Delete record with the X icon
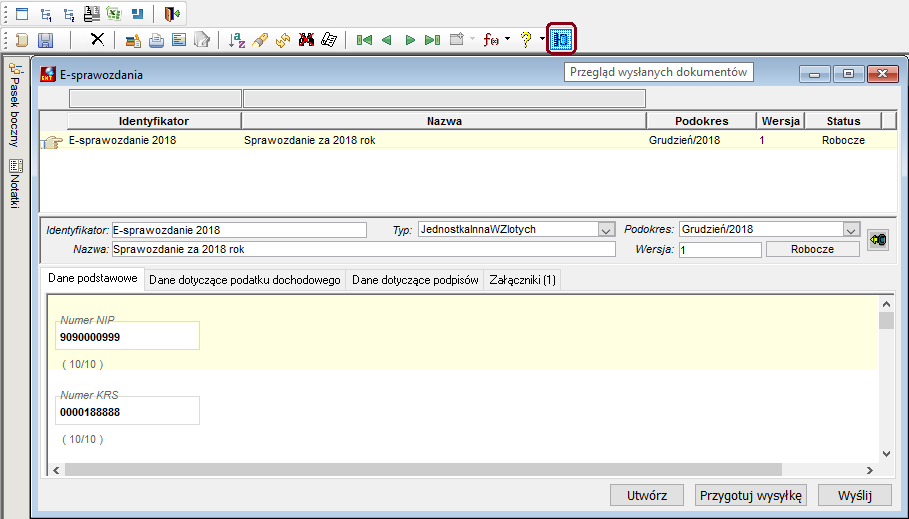909x519 pixels. pos(97,39)
